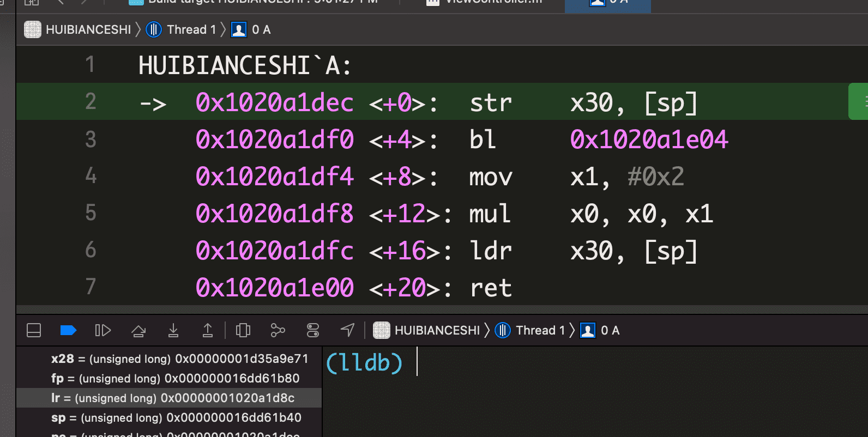Select the lr register row
Image resolution: width=868 pixels, height=437 pixels.
[169, 398]
